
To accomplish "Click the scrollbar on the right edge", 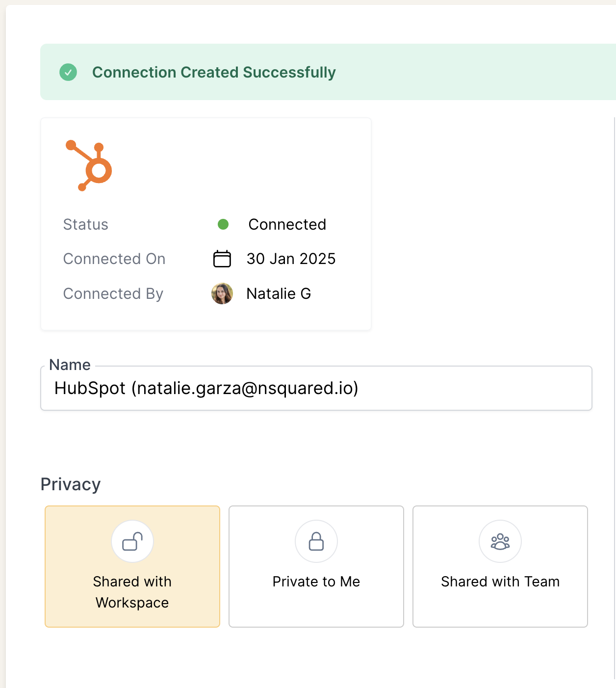I will pos(614,344).
